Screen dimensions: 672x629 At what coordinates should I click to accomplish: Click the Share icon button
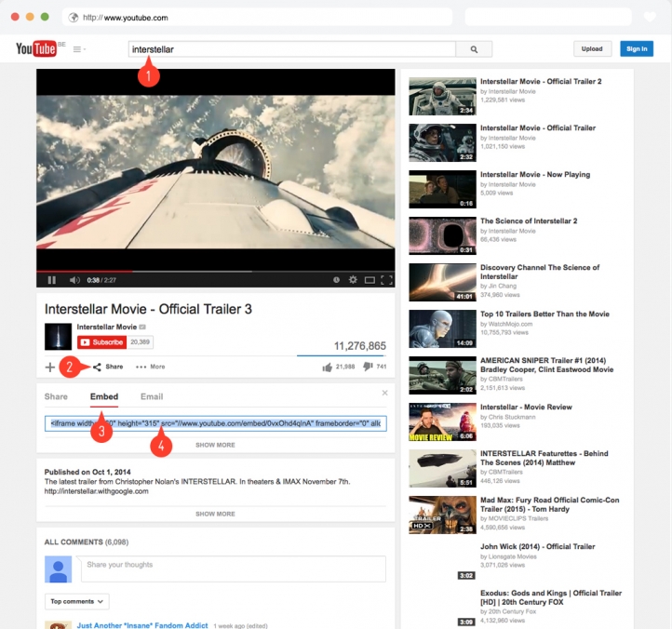point(108,367)
